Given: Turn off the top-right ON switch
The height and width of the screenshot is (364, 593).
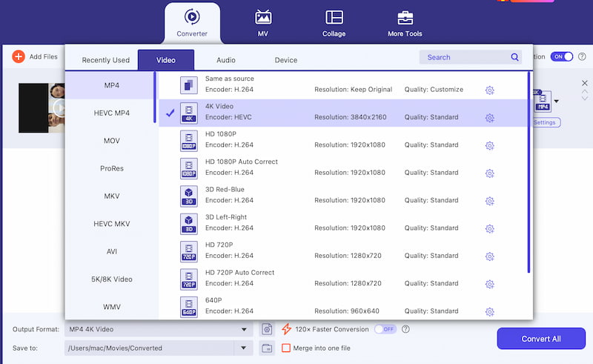Looking at the screenshot, I should 562,56.
